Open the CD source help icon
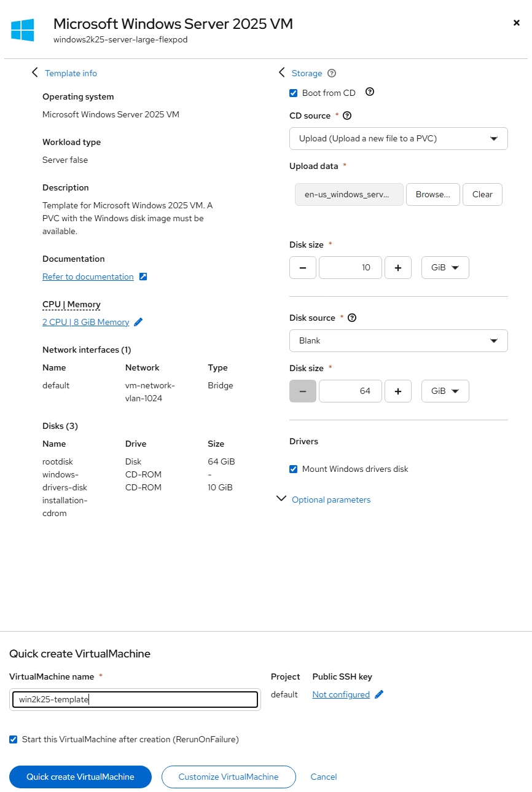The width and height of the screenshot is (532, 792). click(x=347, y=116)
